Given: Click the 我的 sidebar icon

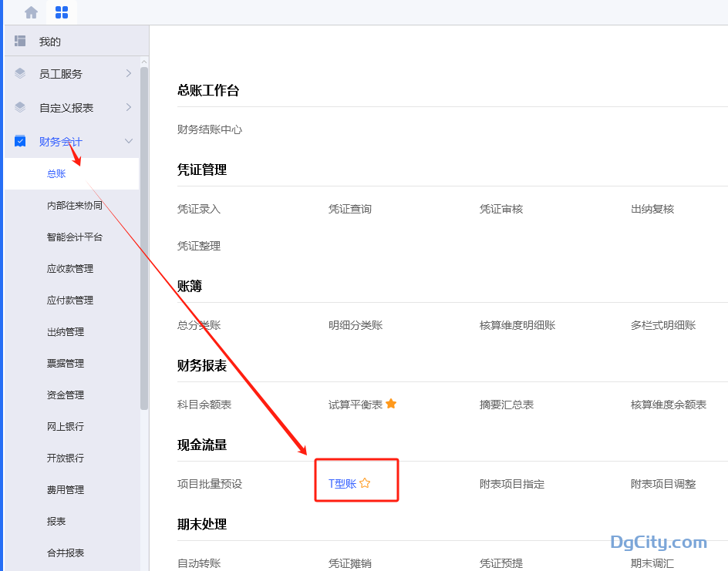Looking at the screenshot, I should 20,41.
